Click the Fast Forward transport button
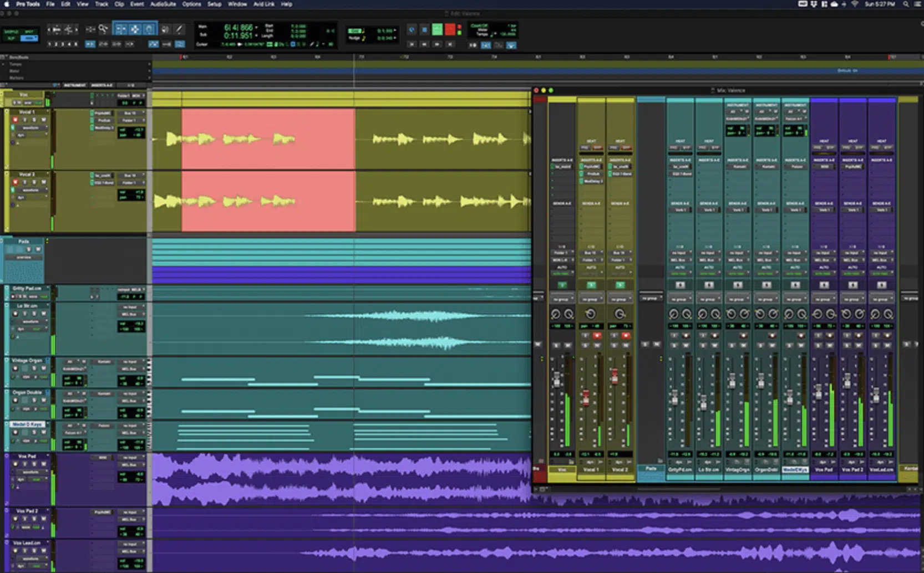The image size is (924, 573). coord(437,44)
